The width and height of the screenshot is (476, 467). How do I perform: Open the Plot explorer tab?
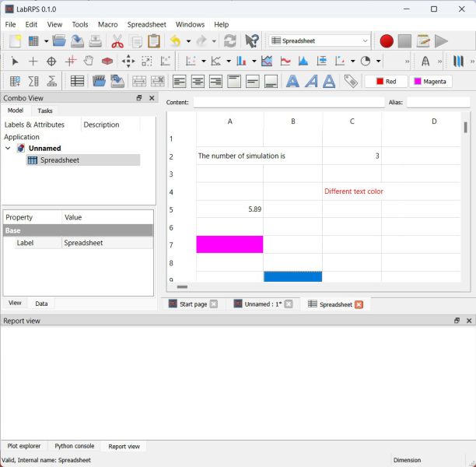click(x=23, y=446)
